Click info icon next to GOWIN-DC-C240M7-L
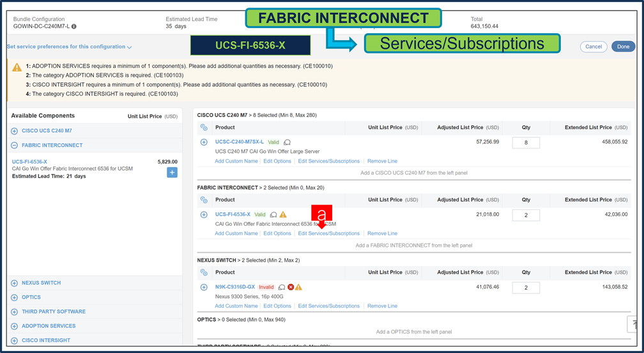 click(x=74, y=26)
